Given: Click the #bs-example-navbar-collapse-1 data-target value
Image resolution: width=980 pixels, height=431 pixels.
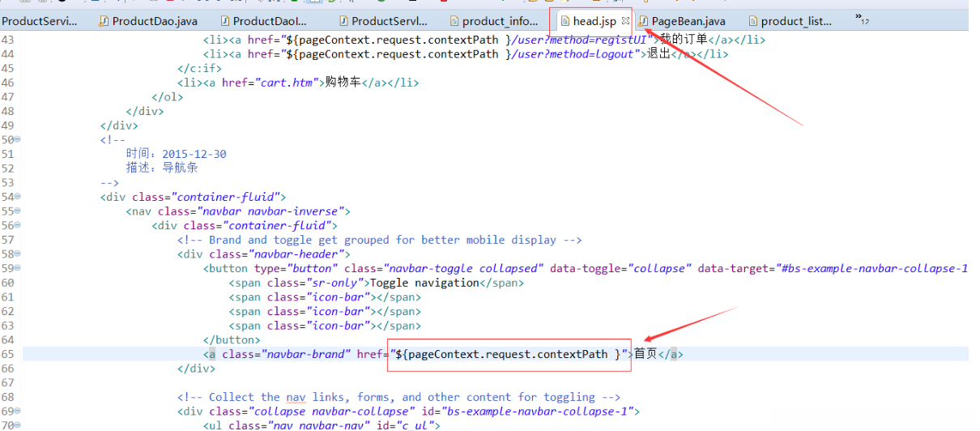Looking at the screenshot, I should (873, 269).
